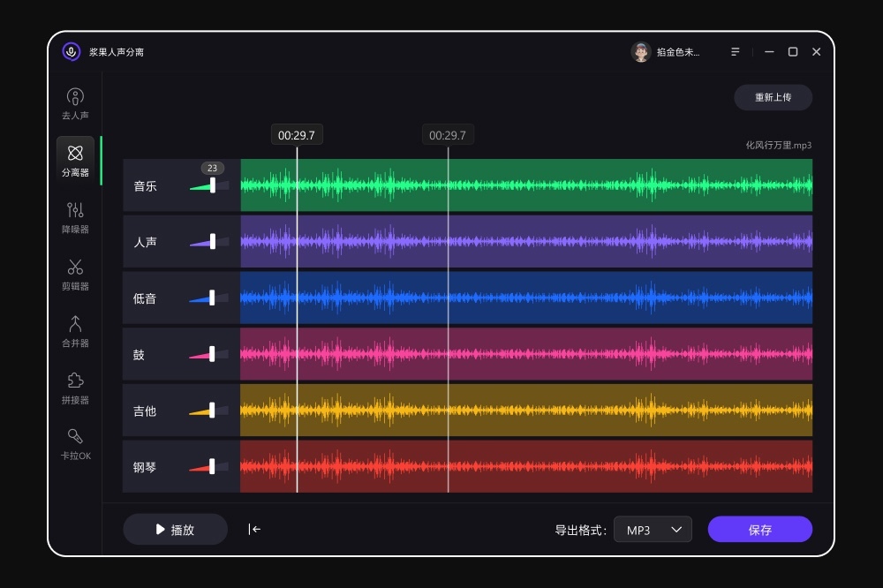Image resolution: width=883 pixels, height=588 pixels.
Task: Switch to the 卡拉OK karaoke mode
Action: tap(74, 441)
